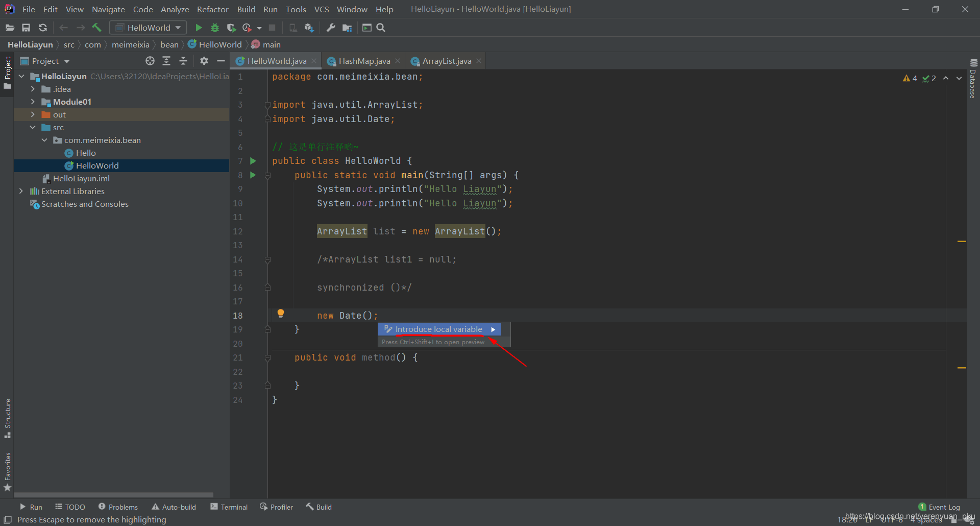Start debugging with the bug icon
The height and width of the screenshot is (526, 980).
click(215, 28)
